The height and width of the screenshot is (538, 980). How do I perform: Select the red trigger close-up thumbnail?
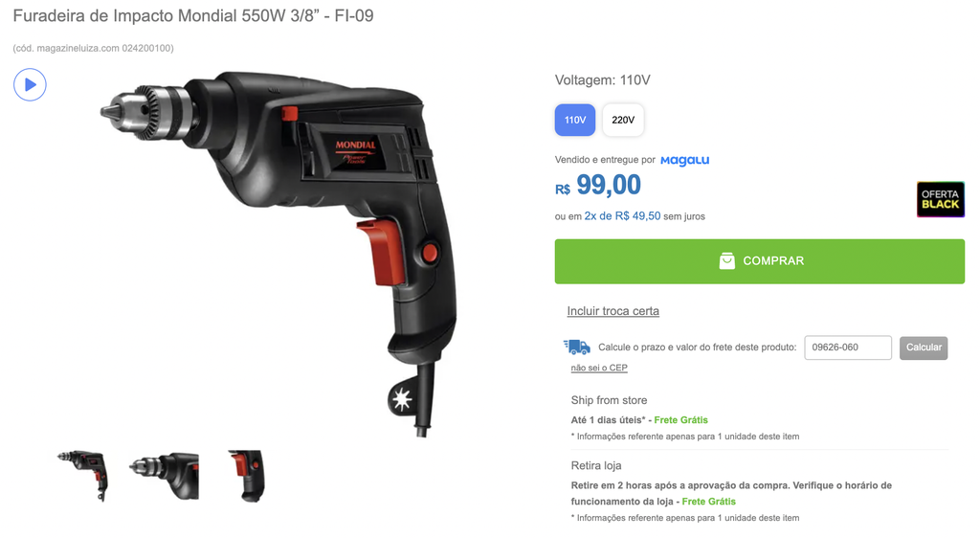pyautogui.click(x=246, y=476)
